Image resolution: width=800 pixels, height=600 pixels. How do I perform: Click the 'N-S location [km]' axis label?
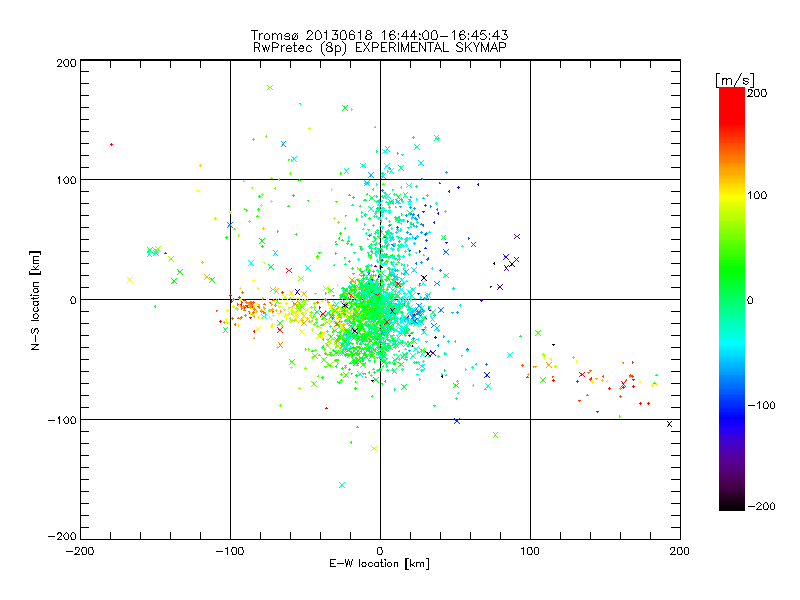coord(35,300)
